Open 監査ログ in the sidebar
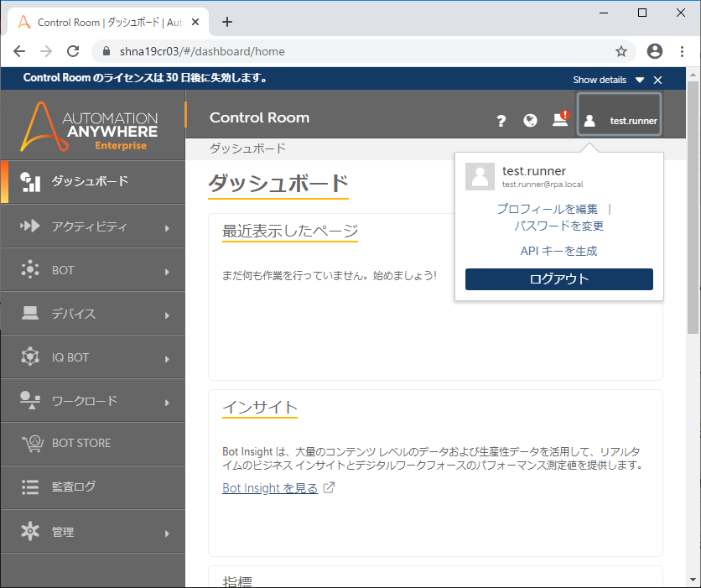This screenshot has width=701, height=588. [x=93, y=487]
